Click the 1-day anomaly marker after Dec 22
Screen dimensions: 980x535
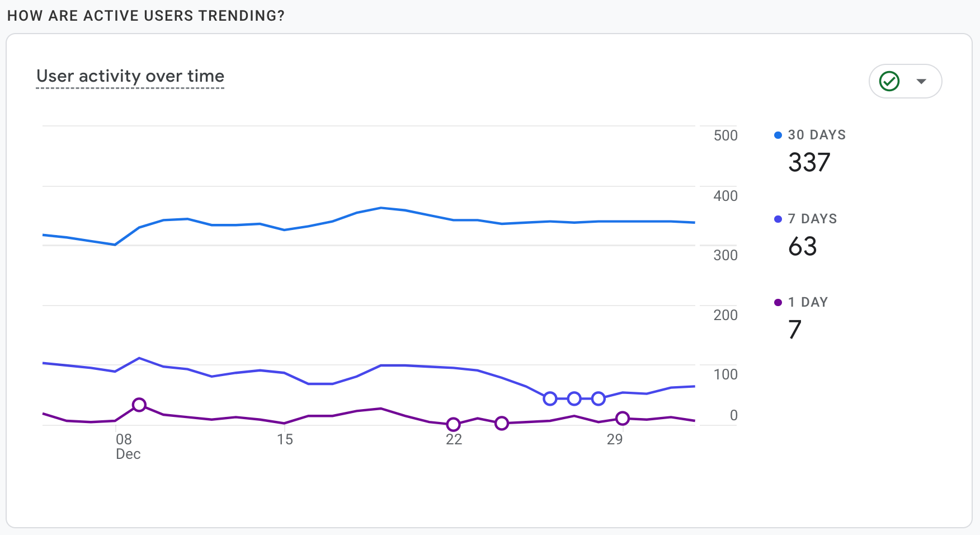502,423
